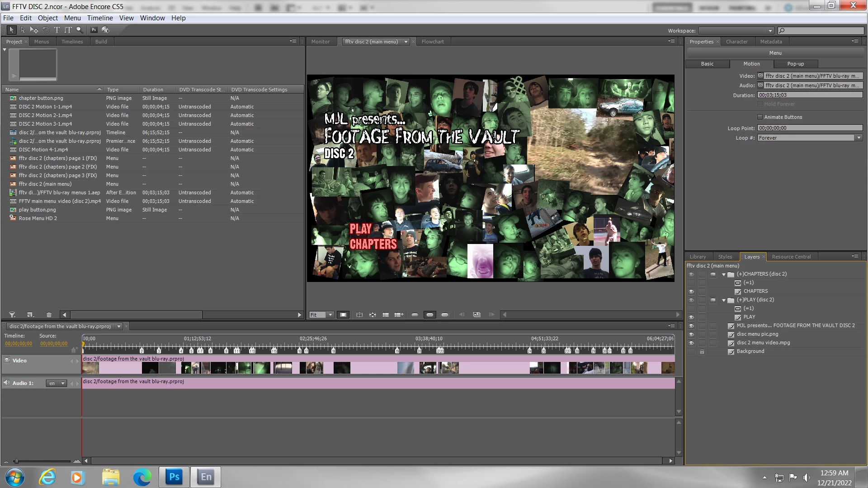
Task: Switch to the Flowchart tab
Action: pos(432,42)
